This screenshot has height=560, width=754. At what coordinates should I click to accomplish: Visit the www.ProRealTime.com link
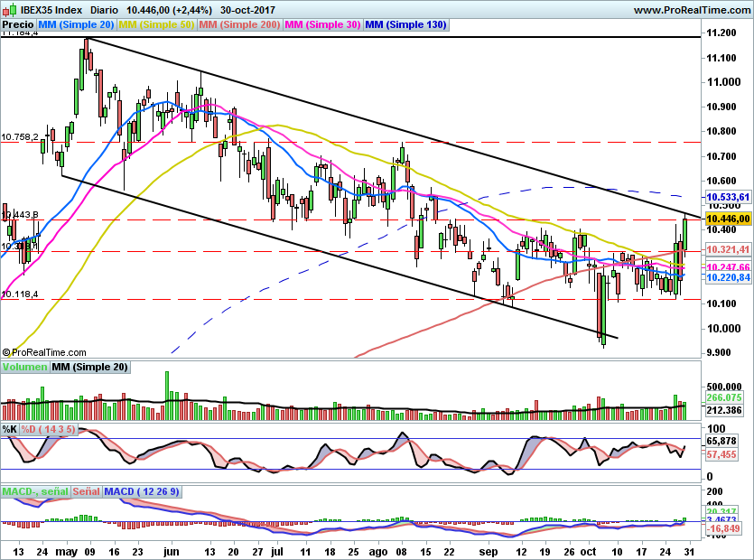tap(692, 9)
